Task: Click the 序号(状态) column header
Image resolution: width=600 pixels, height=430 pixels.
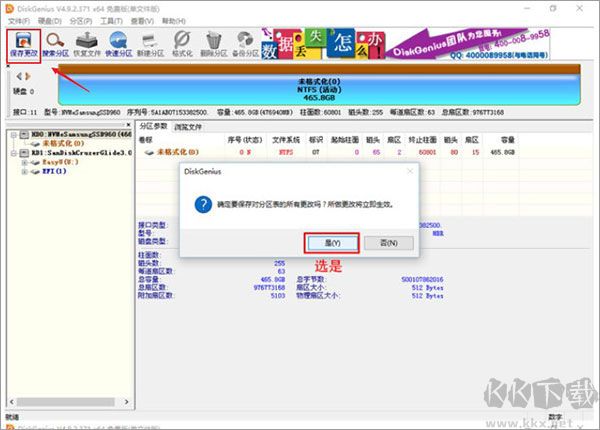Action: (245, 140)
